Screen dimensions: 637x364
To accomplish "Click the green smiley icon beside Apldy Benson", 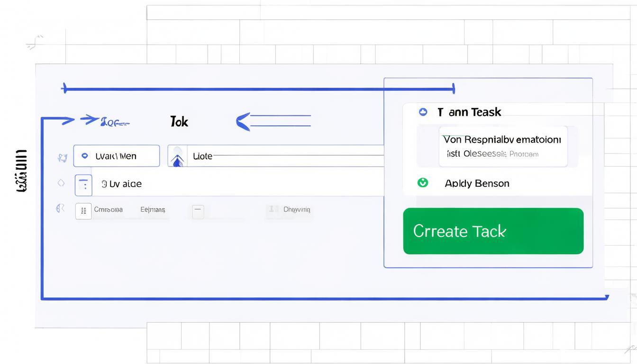I will point(422,182).
